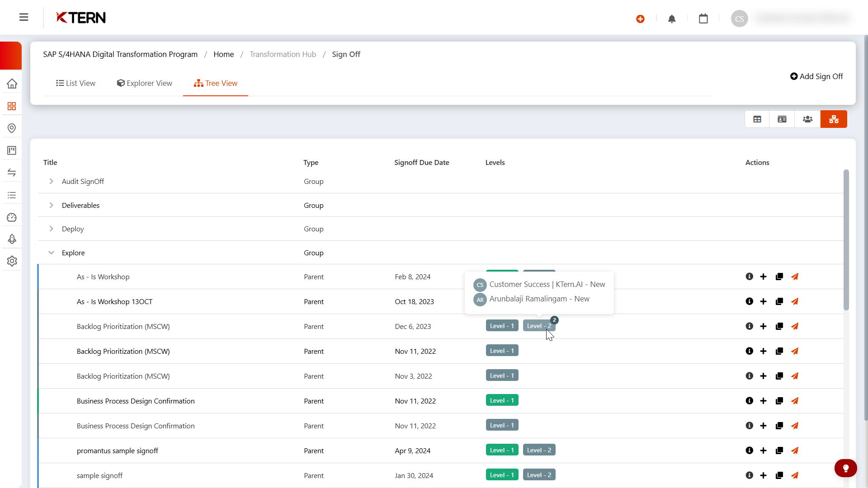Click plus icon for Business Process Design Confirmation green row

point(764,401)
